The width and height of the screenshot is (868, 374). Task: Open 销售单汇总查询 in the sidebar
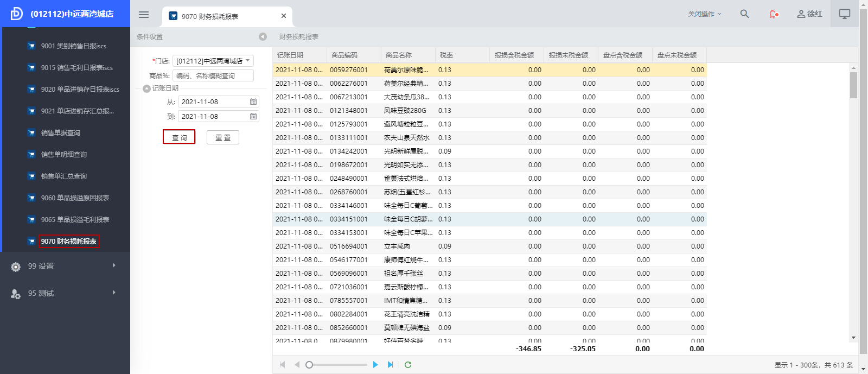coord(64,176)
